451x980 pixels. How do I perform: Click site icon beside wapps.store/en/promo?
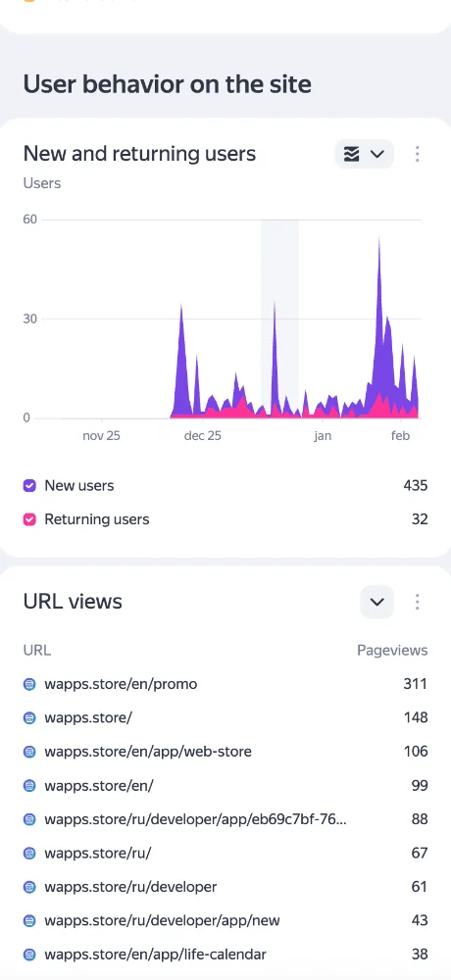[29, 684]
